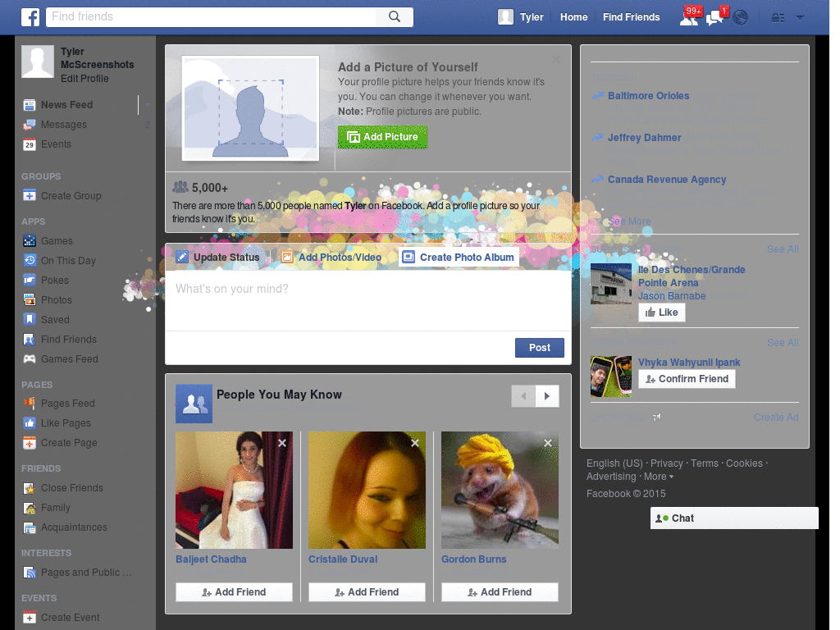Screen dimensions: 840x630
Task: Click the search magnifier button
Action: click(395, 16)
